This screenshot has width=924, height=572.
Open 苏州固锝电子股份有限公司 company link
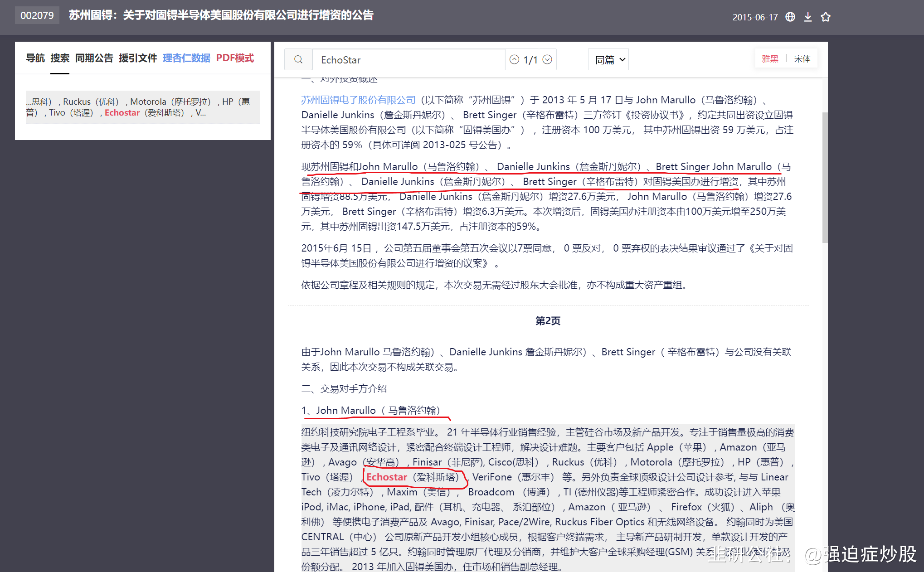click(358, 100)
